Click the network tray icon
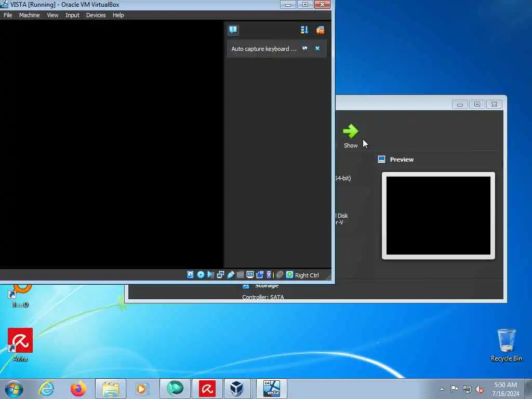Viewport: 532px width, 399px height. [467, 389]
